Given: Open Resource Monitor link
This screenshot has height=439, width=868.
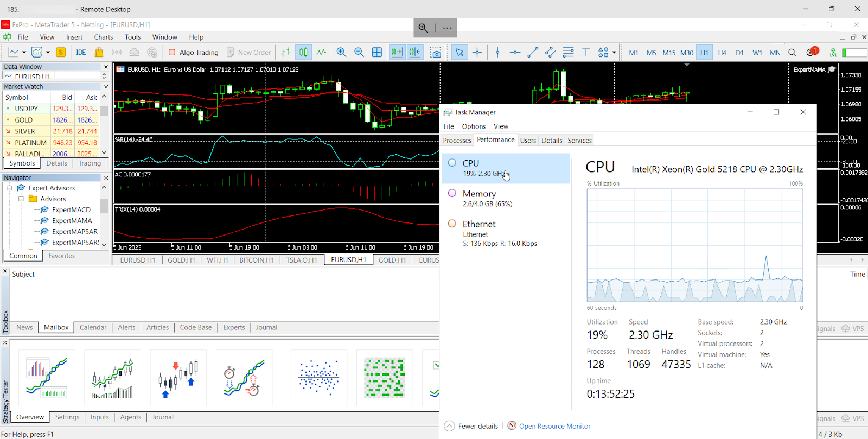Looking at the screenshot, I should tap(555, 426).
